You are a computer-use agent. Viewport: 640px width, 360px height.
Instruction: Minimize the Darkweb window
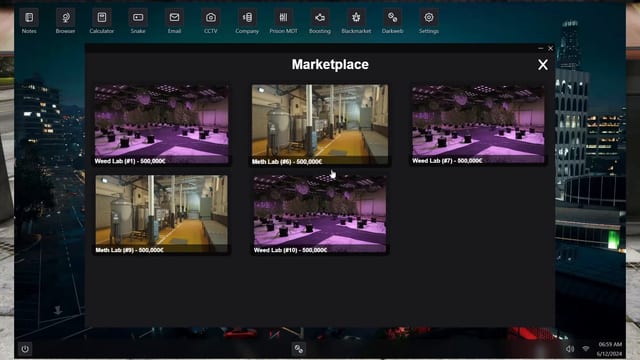pos(541,48)
